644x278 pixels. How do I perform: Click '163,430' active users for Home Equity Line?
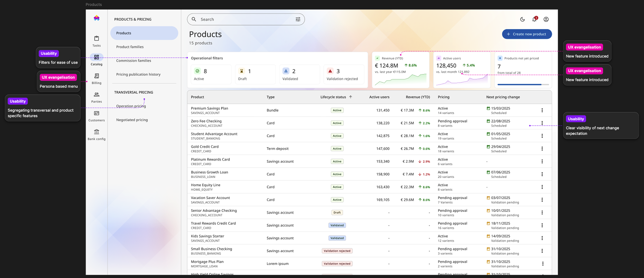coord(383,187)
